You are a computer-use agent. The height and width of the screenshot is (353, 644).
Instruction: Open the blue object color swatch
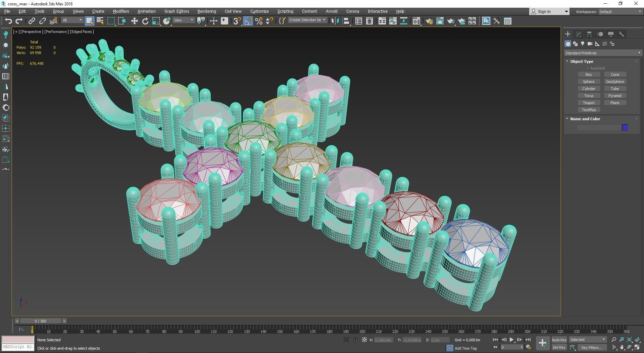click(625, 128)
